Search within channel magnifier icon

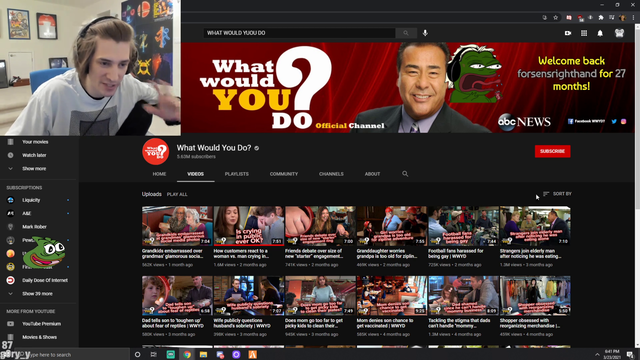coord(405,174)
